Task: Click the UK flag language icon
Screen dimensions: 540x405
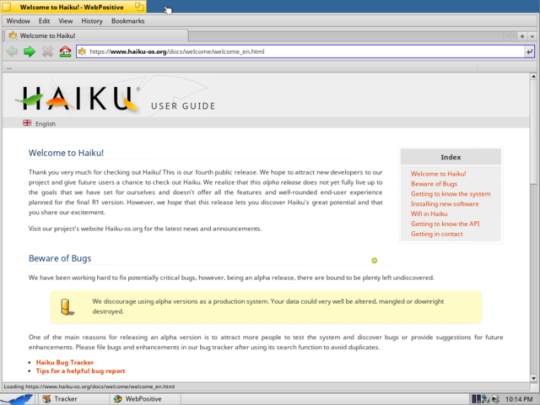Action: tap(27, 123)
